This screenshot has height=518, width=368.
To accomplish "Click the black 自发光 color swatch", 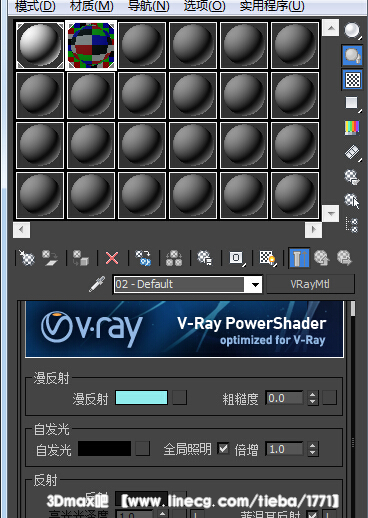I will coord(104,449).
